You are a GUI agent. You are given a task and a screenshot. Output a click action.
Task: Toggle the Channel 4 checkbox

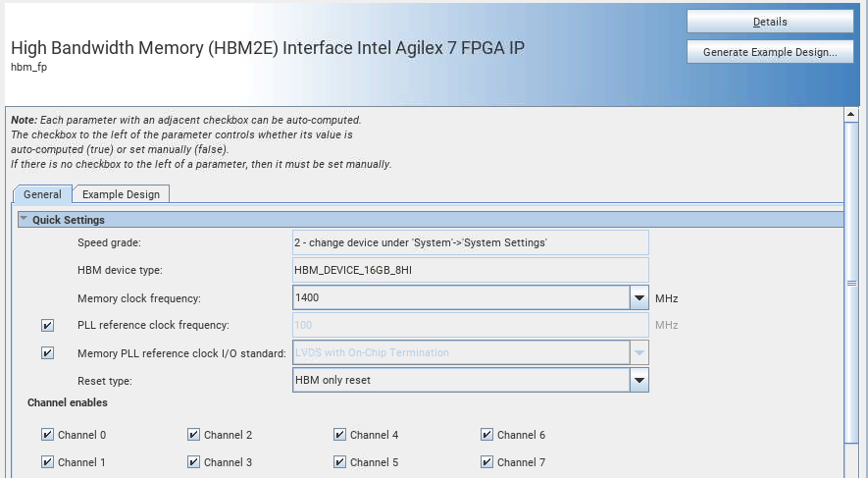339,435
